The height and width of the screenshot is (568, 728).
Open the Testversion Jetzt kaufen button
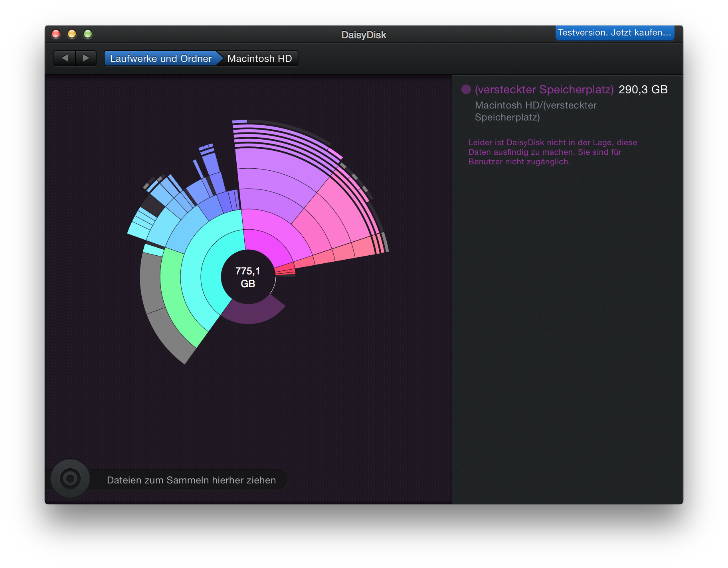pyautogui.click(x=614, y=33)
